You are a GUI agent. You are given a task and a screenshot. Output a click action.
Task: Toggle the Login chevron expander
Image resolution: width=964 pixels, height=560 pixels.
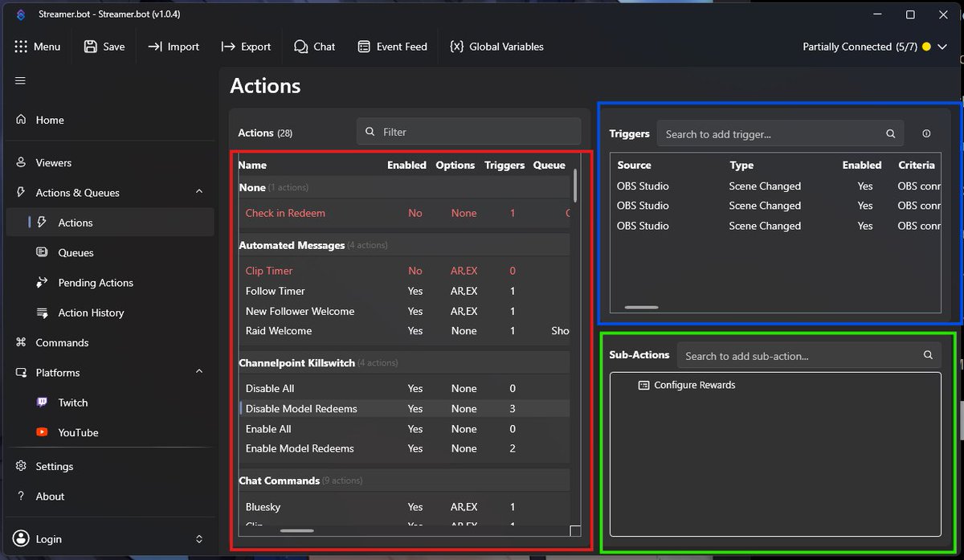199,539
